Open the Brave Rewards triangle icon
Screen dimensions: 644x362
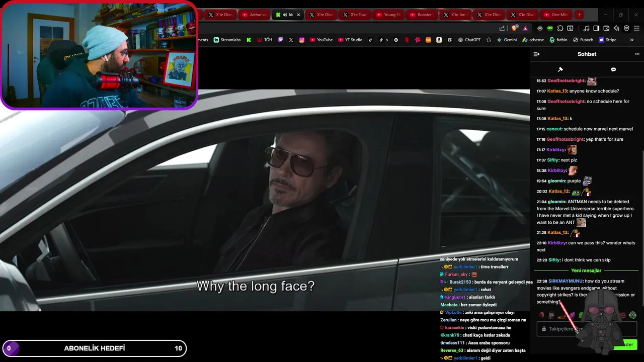[525, 28]
